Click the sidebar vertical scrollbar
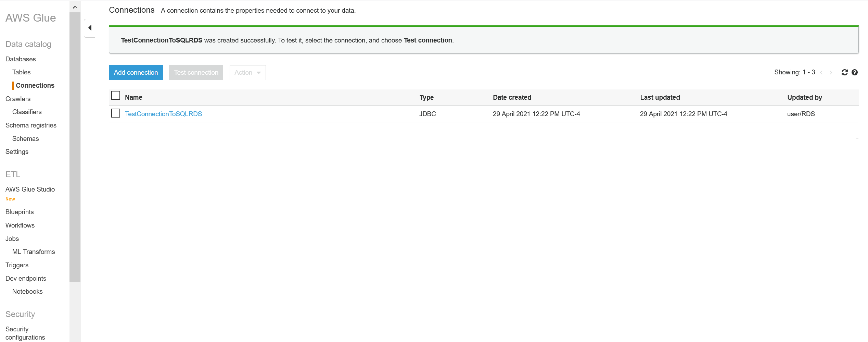Screen dimensions: 868x342 (x=75, y=147)
